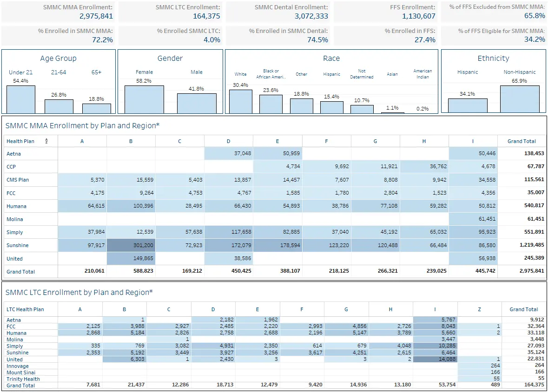
Task: Select the Not Determined race bar
Action: (x=362, y=109)
